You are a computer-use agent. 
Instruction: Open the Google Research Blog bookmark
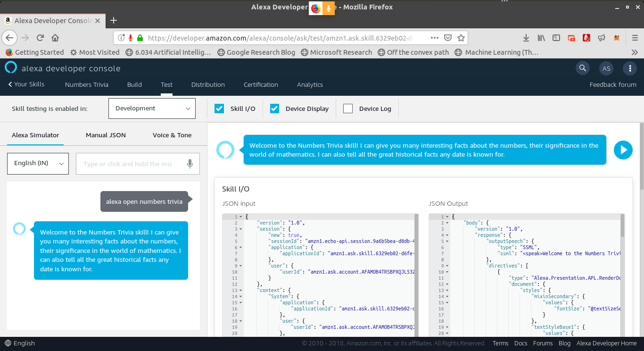(256, 52)
